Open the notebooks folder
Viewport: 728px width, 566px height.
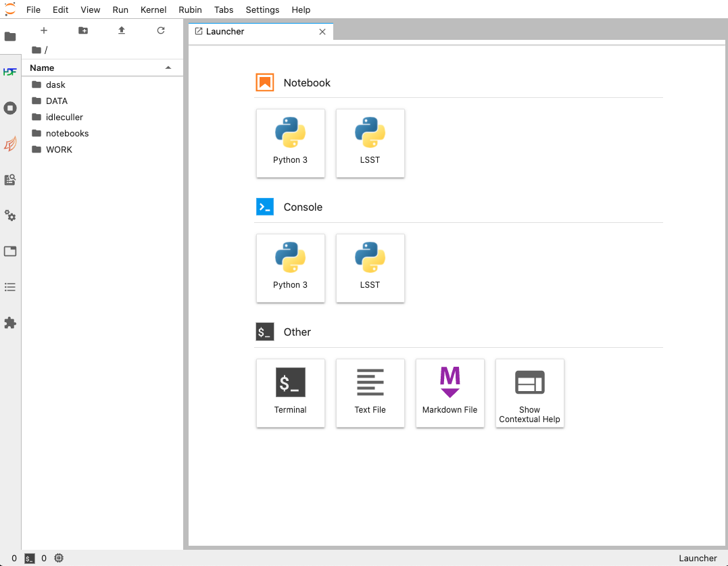pos(67,133)
